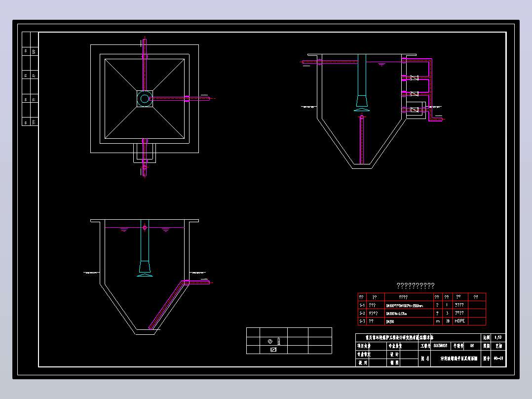Click the 设计 label in title block

(x=394, y=354)
